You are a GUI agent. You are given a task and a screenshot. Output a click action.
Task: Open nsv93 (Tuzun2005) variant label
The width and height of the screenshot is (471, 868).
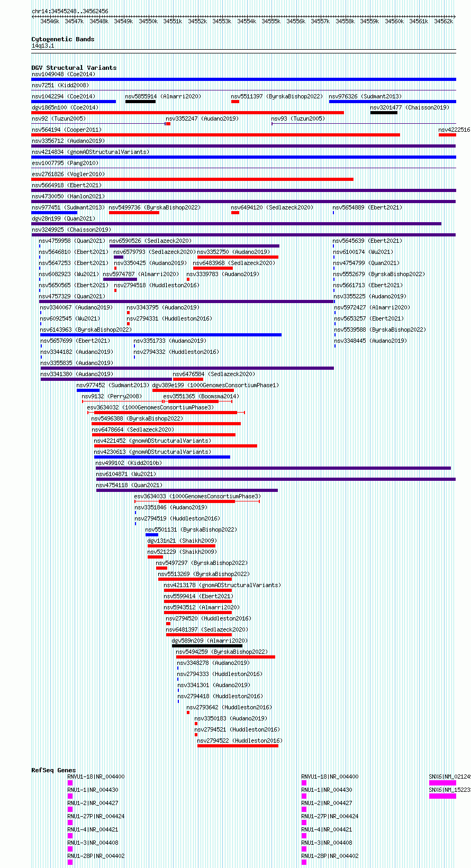pyautogui.click(x=298, y=118)
